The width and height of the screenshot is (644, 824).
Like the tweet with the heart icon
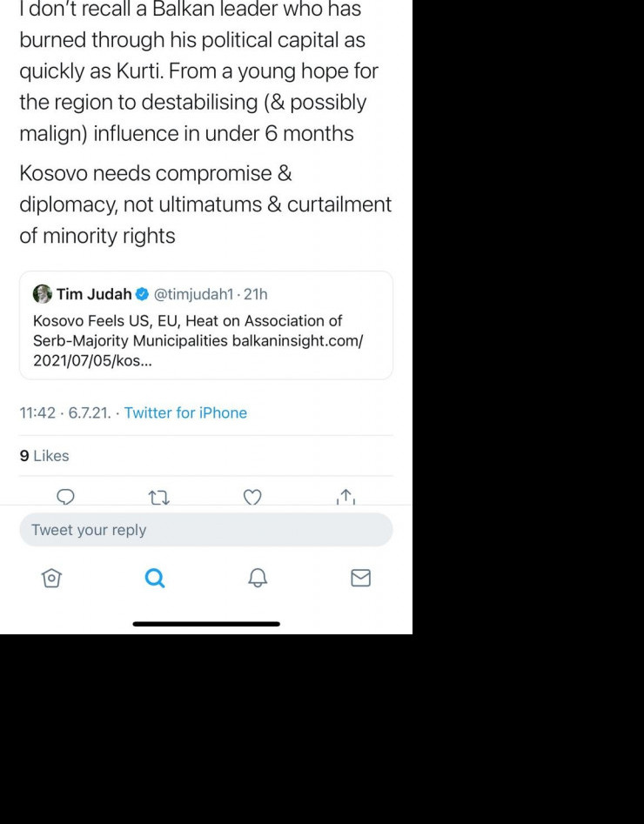coord(252,497)
